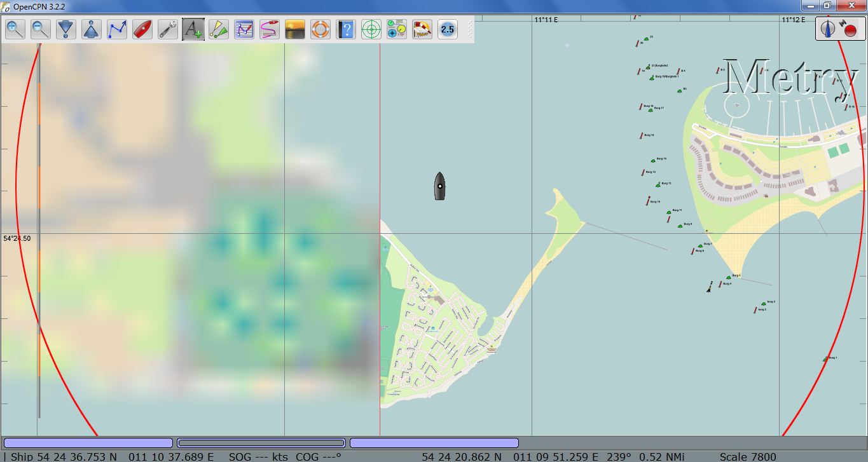Viewport: 868px width, 462px height.
Task: Restore down the OpenCPN window
Action: point(827,6)
